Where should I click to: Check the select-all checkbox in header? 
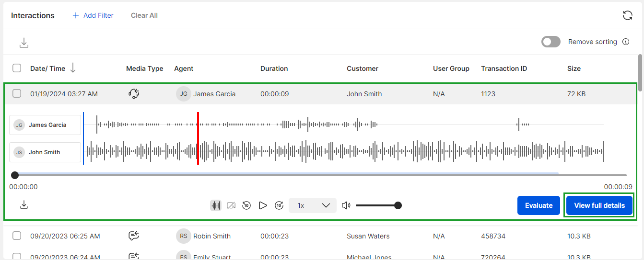click(x=17, y=68)
